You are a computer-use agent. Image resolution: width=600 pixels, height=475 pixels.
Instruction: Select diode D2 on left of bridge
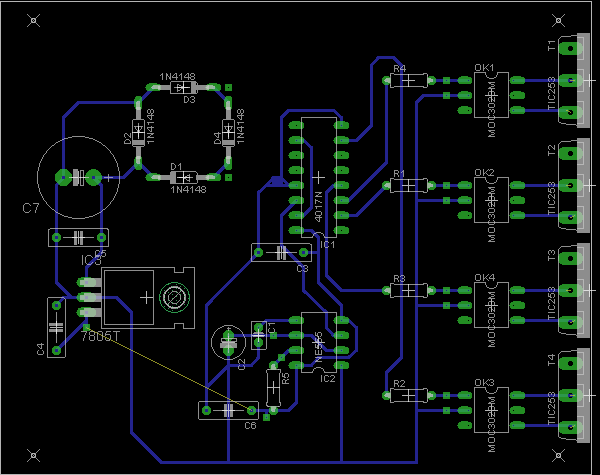[138, 133]
